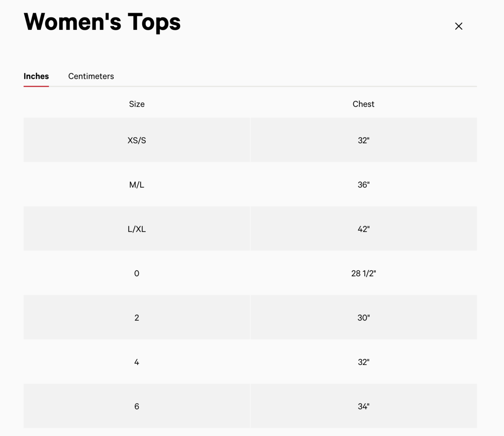Click the size 4 row
Image resolution: width=504 pixels, height=436 pixels.
[137, 361]
